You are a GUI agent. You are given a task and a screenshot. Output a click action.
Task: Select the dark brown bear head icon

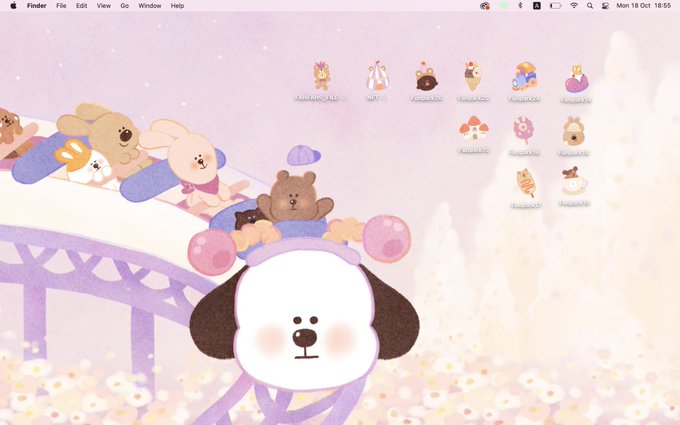(x=426, y=77)
